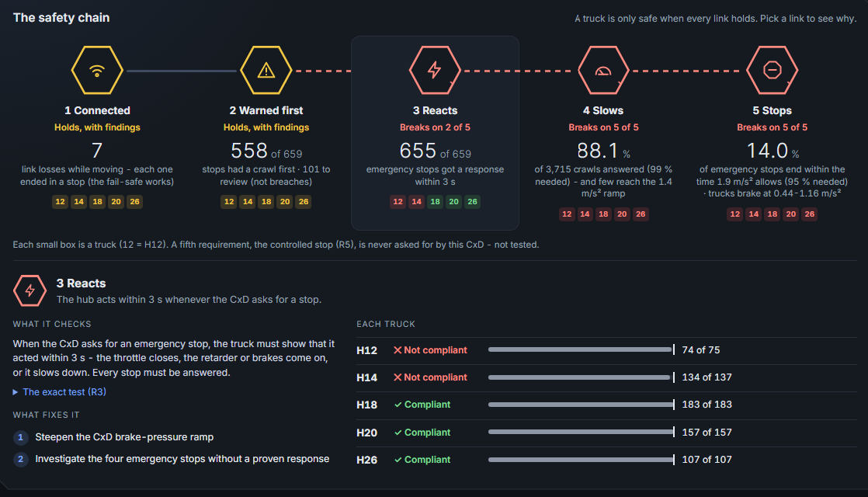Click the "74 of 75" count
This screenshot has width=868, height=497.
(701, 349)
